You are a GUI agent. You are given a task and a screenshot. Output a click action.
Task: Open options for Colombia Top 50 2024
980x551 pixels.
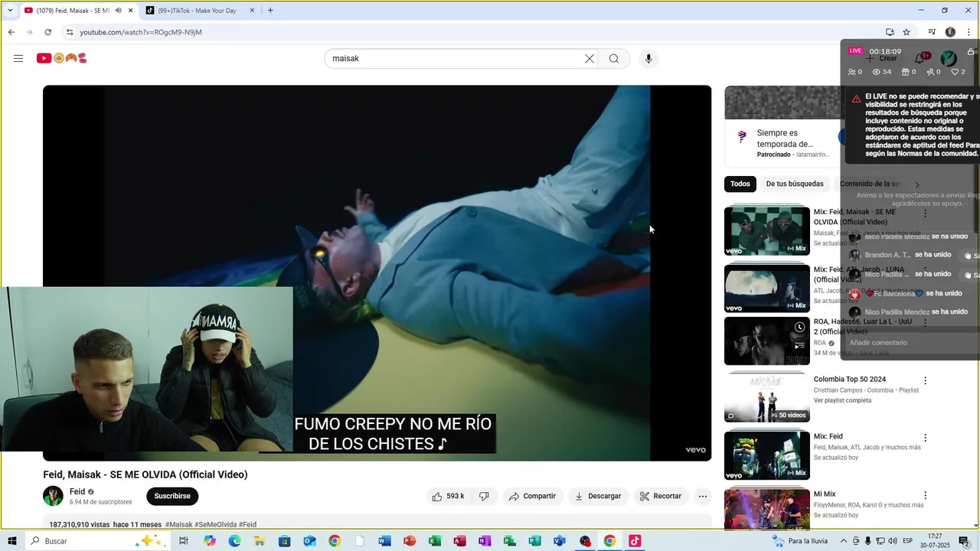pyautogui.click(x=925, y=380)
